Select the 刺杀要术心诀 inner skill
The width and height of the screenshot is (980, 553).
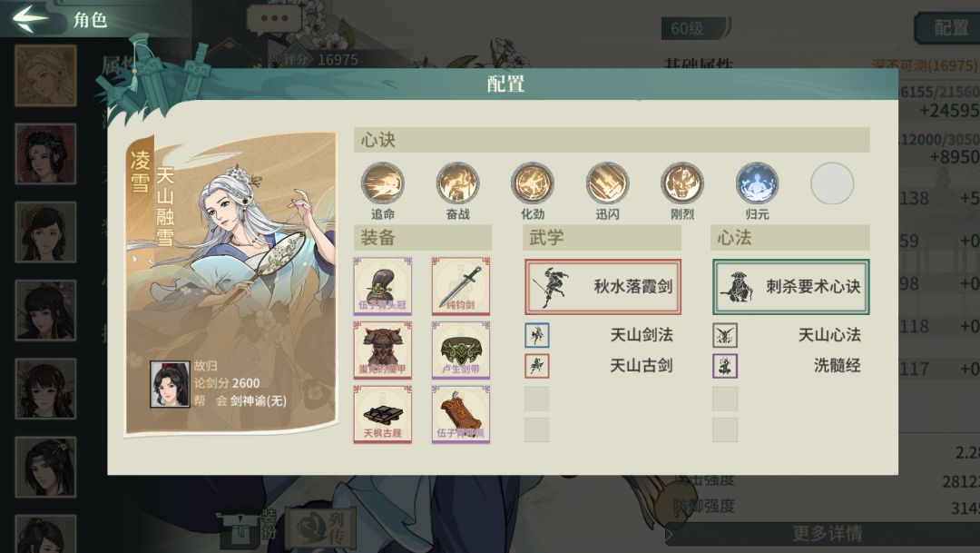[x=790, y=287]
